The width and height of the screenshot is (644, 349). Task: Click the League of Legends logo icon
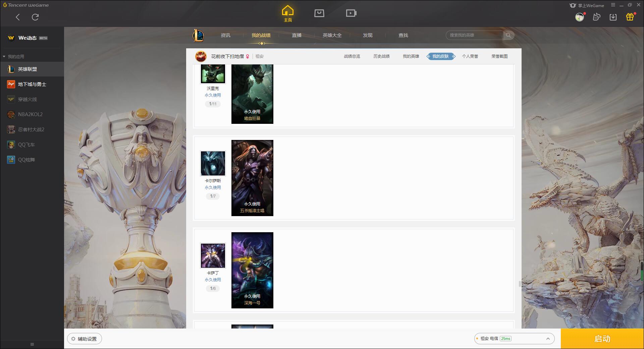coord(198,35)
